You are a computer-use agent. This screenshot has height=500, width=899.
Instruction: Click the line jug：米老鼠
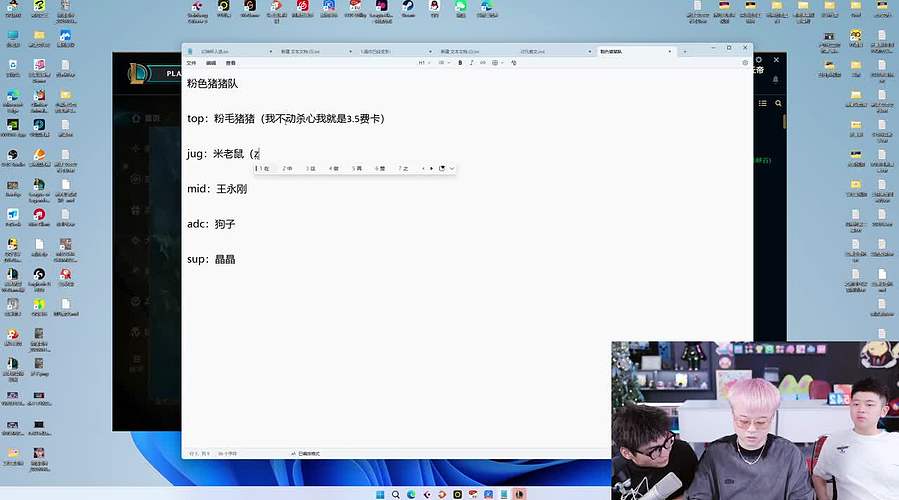(224, 154)
